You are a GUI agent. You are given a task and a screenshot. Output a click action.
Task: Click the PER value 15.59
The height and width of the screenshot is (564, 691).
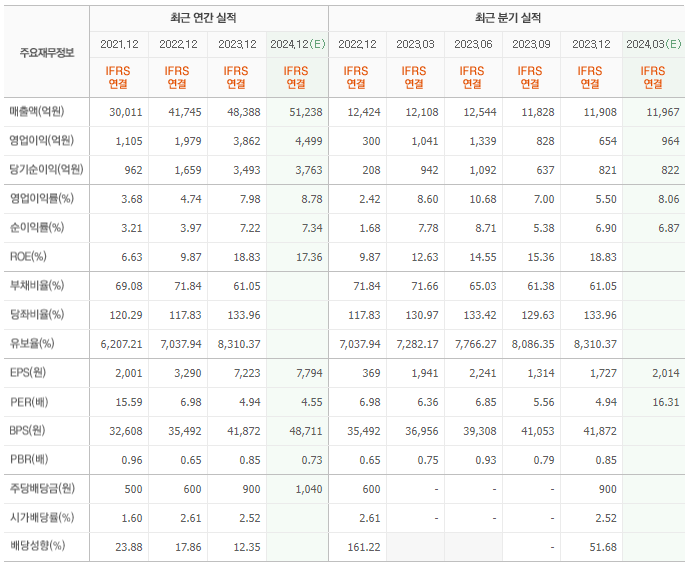point(129,402)
